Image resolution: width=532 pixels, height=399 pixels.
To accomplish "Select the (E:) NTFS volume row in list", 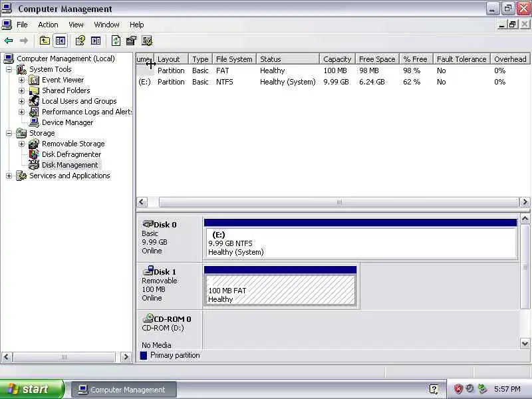I will 332,82.
